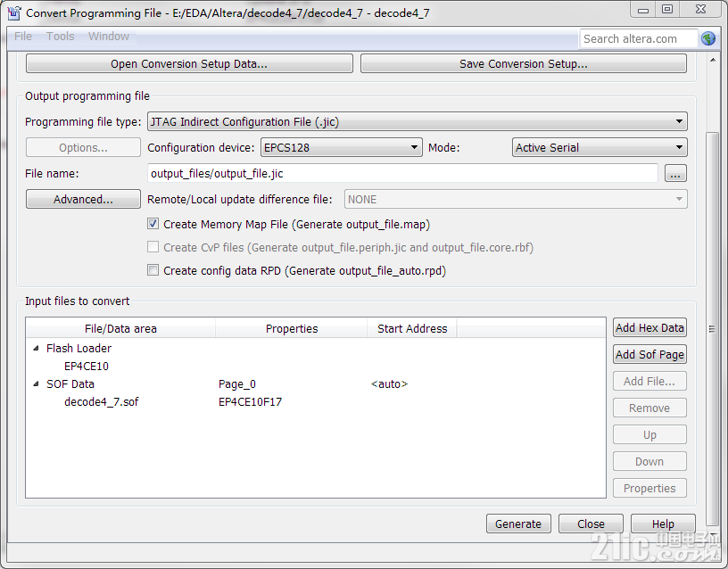This screenshot has height=569, width=728.
Task: Click the Start Address column header
Action: click(412, 328)
